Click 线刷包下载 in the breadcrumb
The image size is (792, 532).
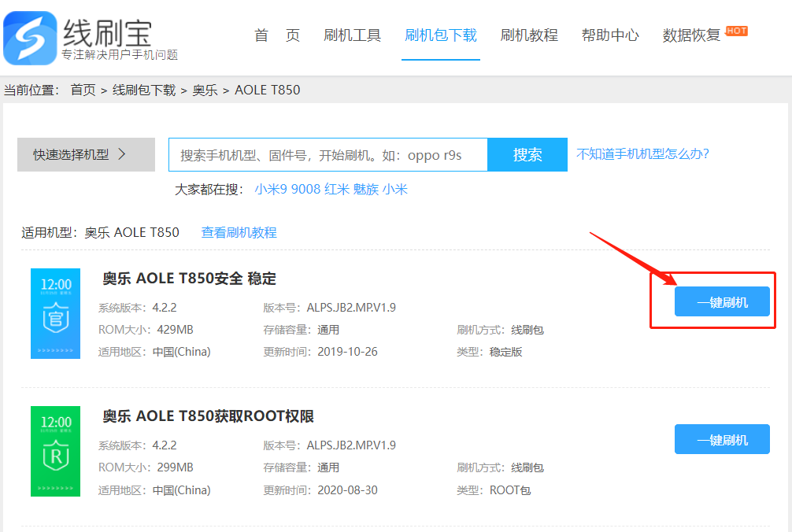pyautogui.click(x=144, y=91)
